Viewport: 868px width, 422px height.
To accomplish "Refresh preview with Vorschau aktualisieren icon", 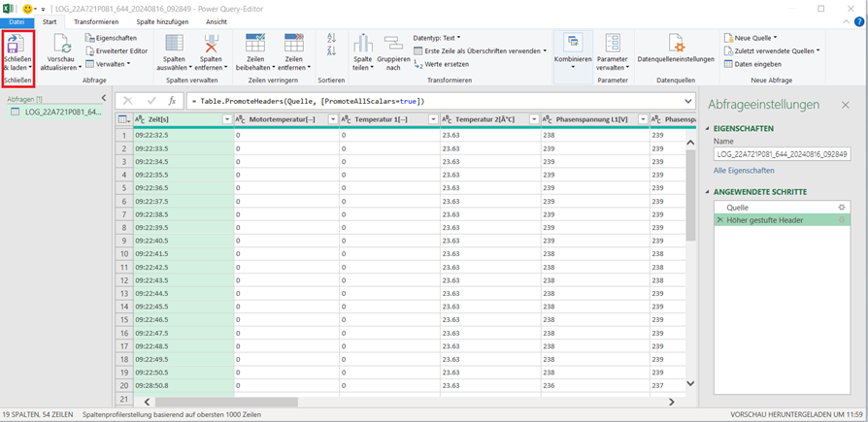I will tap(60, 45).
